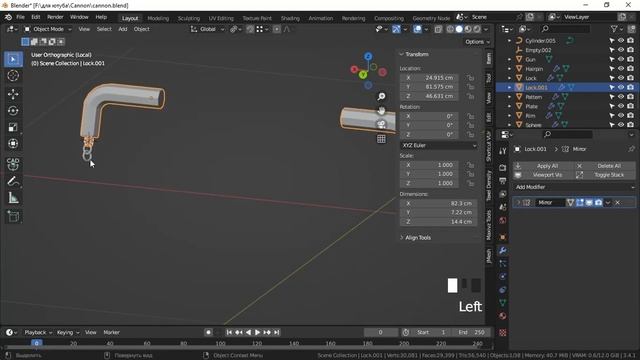Screen dimensions: 640x360
Task: Select Lock.001 in the outliner
Action: pos(536,87)
